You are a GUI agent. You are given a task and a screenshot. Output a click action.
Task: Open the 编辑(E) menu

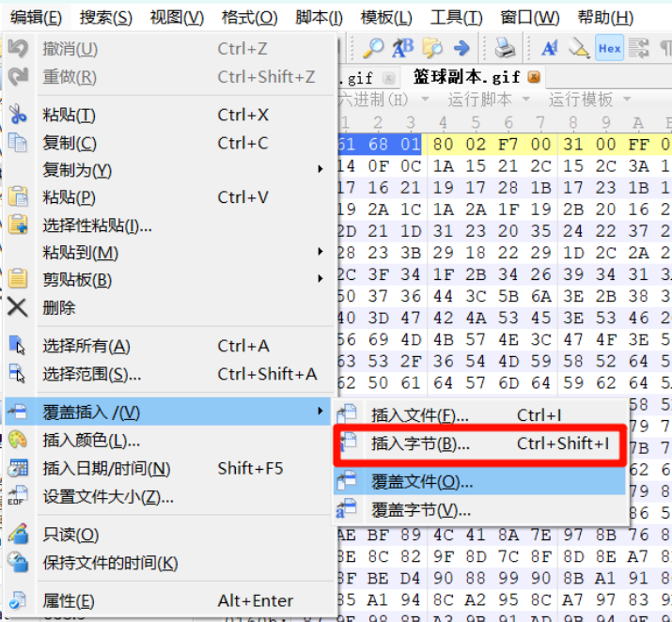click(36, 18)
